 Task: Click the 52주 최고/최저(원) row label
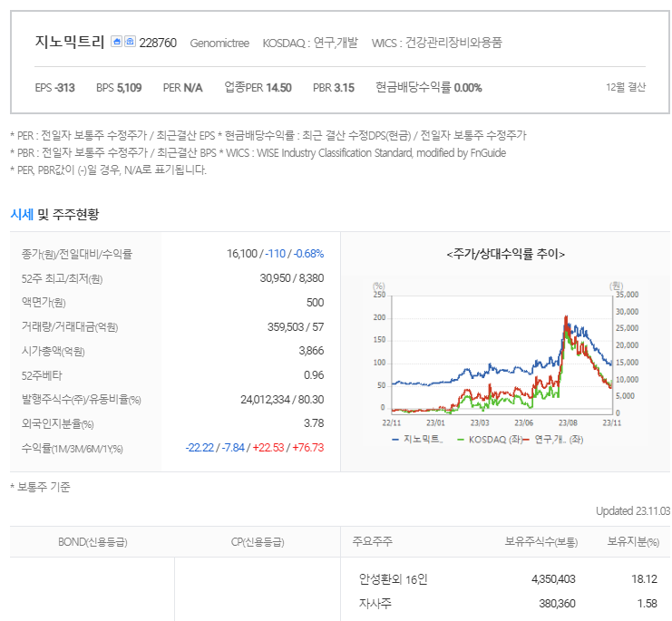[63, 279]
